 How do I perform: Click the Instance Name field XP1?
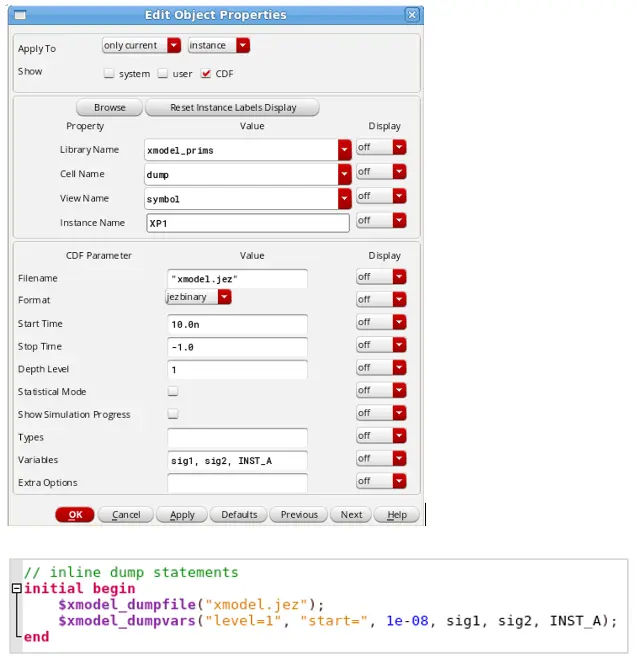[248, 223]
